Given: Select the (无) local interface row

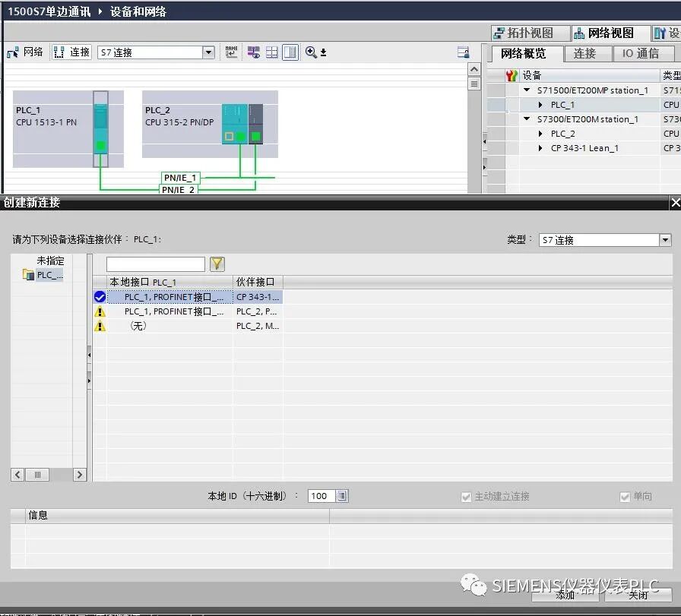Looking at the screenshot, I should click(169, 326).
